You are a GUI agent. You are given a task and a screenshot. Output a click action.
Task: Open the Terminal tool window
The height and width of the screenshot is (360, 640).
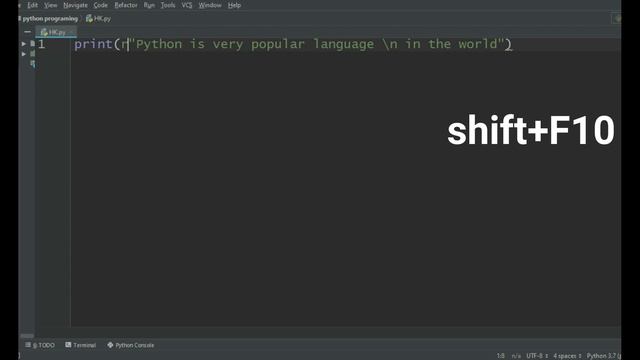(80, 345)
